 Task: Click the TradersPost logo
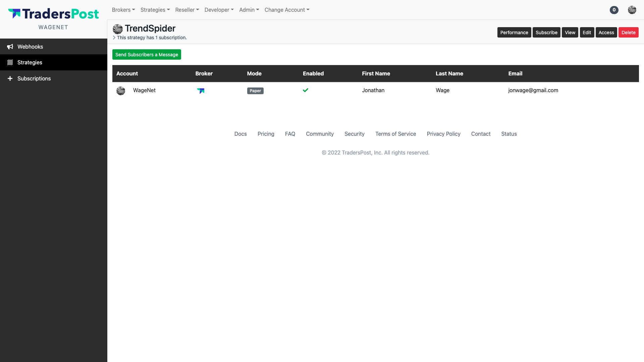coord(53,14)
